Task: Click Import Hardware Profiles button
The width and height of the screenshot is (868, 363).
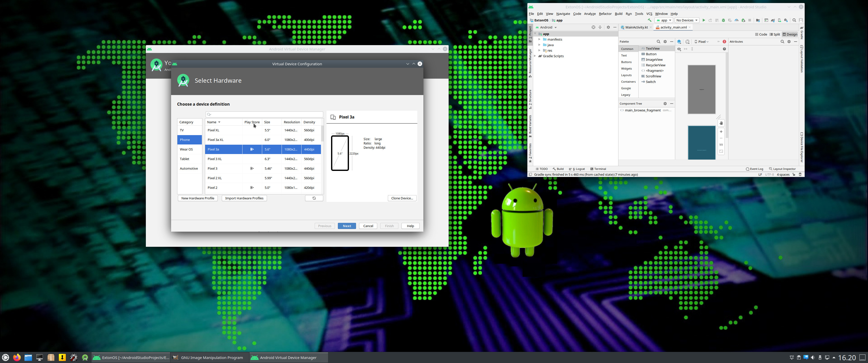Action: tap(244, 198)
